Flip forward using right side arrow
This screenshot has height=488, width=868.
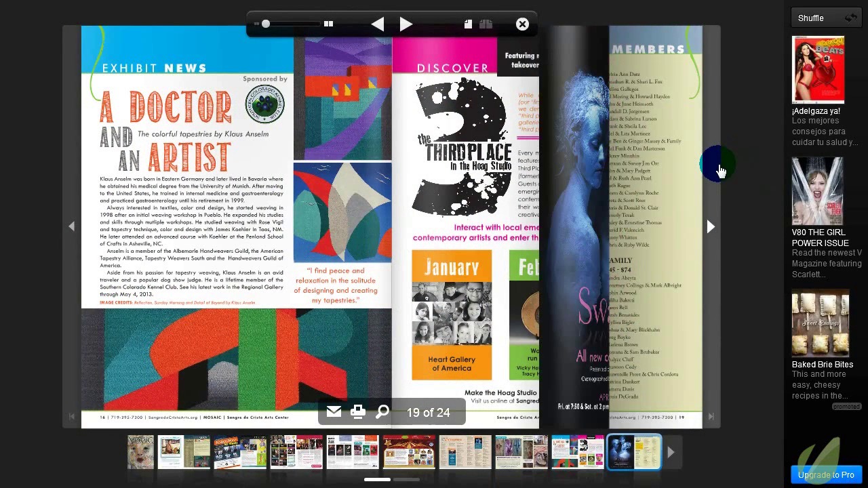[x=711, y=226]
